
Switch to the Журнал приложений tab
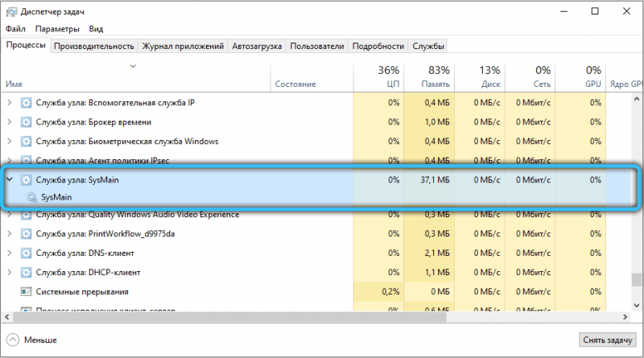click(183, 46)
